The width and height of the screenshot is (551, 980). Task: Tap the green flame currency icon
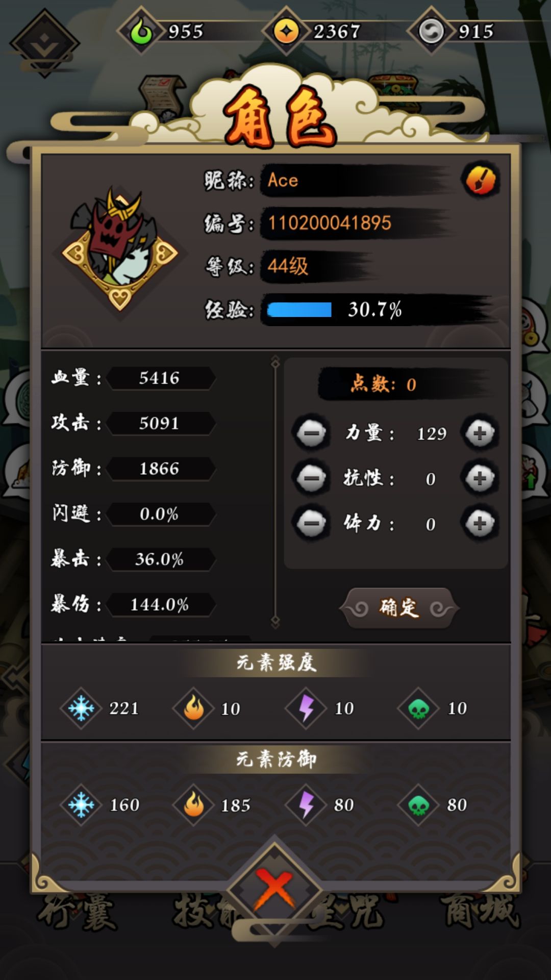click(141, 32)
